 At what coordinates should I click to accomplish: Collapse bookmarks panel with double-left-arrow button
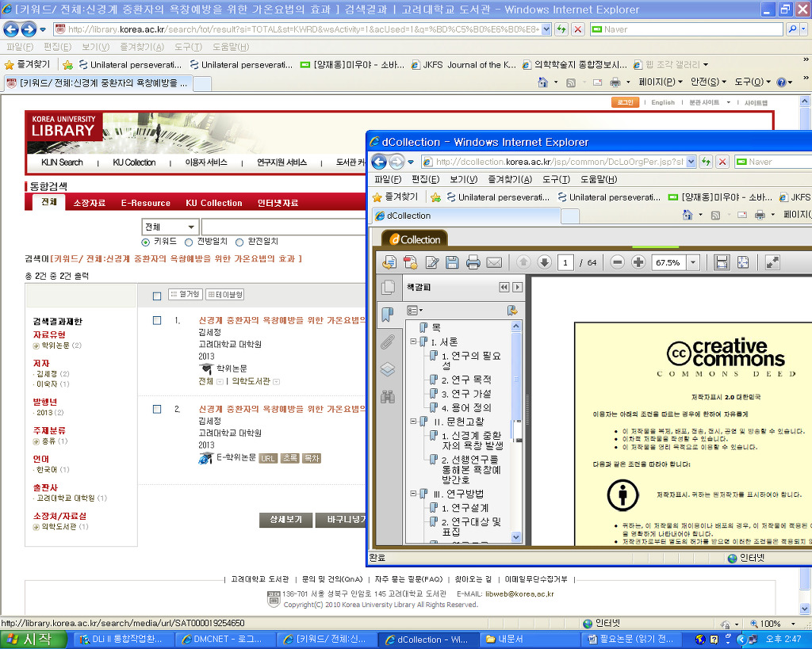(x=504, y=287)
